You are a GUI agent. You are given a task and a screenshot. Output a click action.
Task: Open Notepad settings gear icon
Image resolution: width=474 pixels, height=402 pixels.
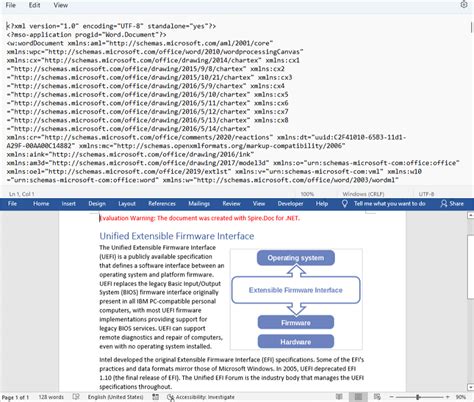coord(464,5)
